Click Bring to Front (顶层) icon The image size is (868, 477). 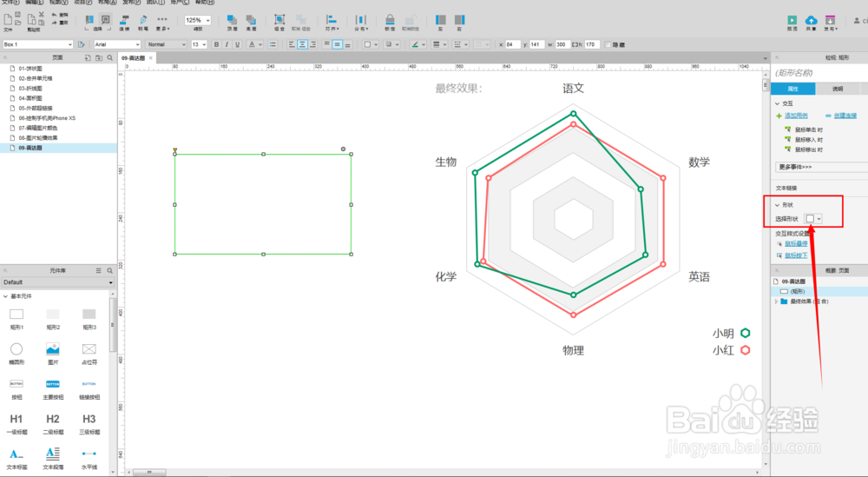click(x=232, y=19)
